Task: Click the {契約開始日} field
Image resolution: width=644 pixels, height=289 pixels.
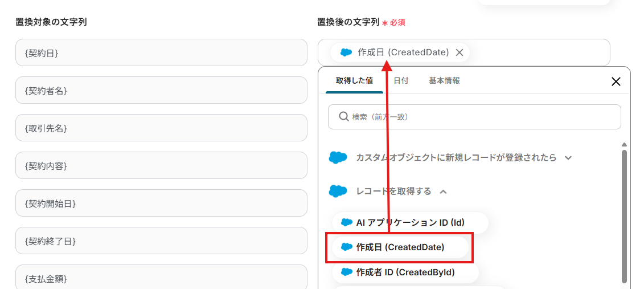Action: [161, 203]
